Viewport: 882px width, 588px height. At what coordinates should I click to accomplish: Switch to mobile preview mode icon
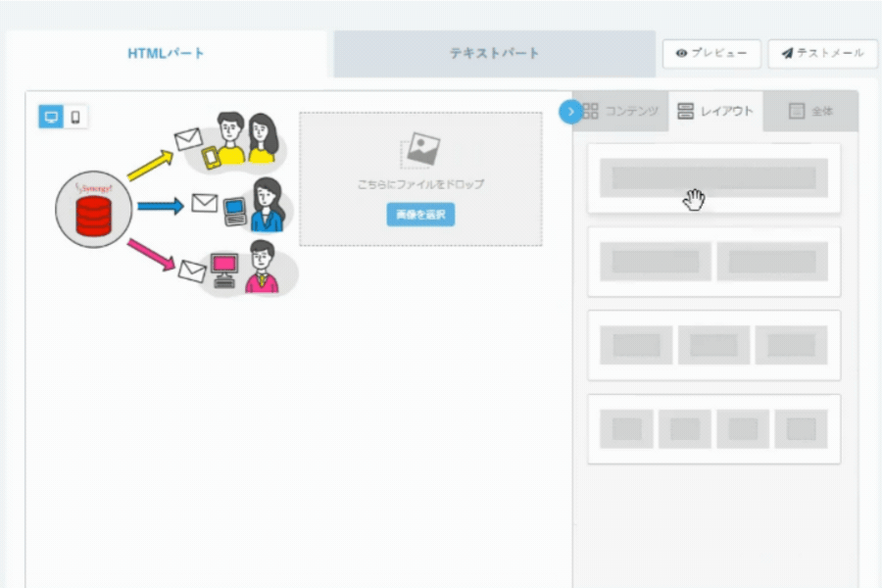tap(75, 117)
